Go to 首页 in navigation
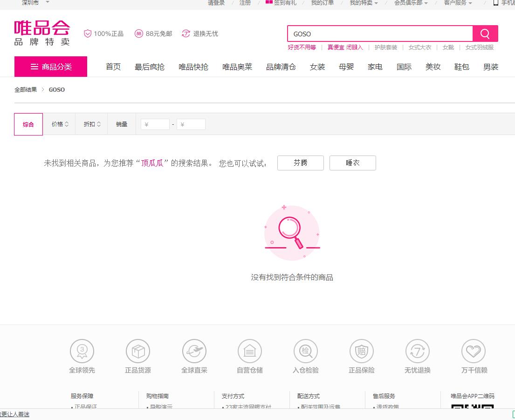Viewport: 515px width, 420px height. pyautogui.click(x=113, y=67)
